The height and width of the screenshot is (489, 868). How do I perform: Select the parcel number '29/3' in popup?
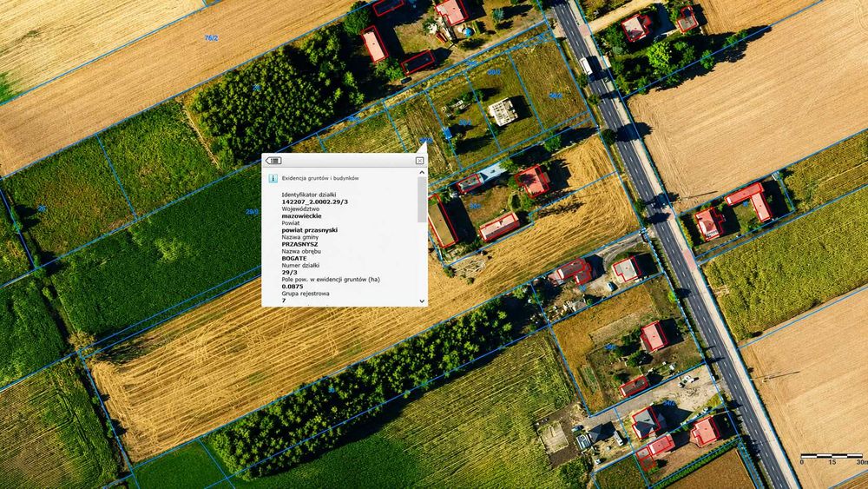tap(290, 273)
